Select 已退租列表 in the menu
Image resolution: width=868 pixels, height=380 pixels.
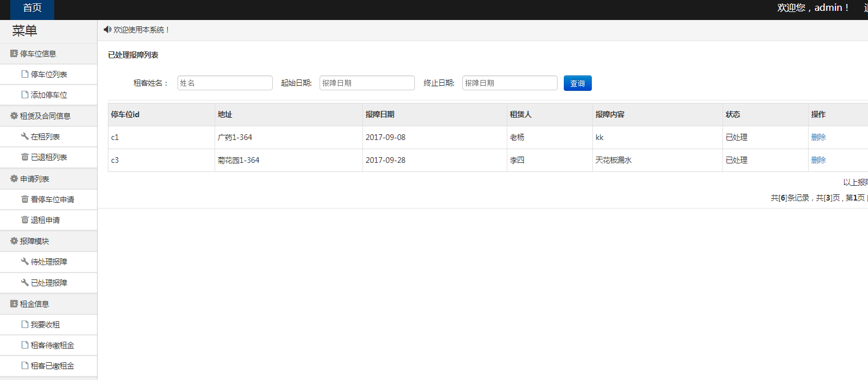point(49,157)
